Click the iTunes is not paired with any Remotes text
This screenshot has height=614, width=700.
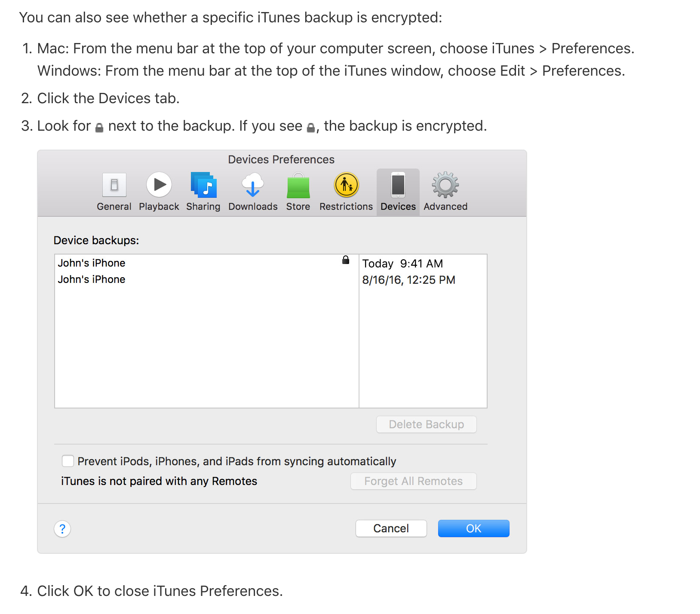[x=159, y=481]
